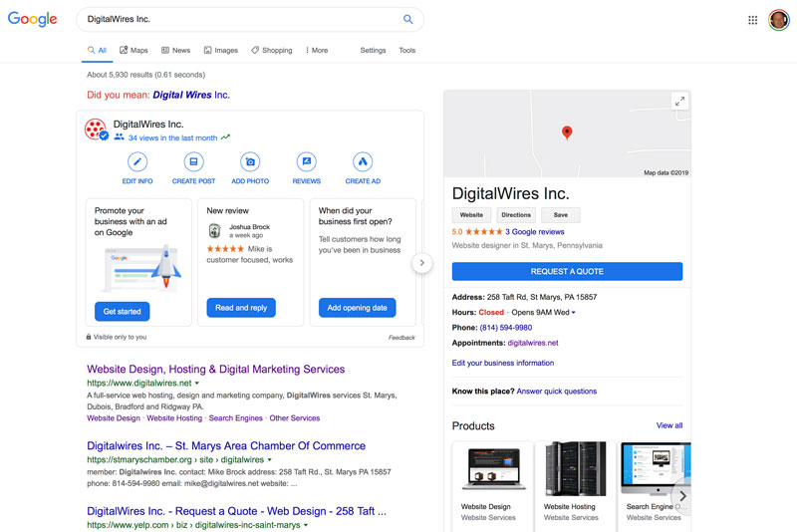Click the Reviews icon
Screen dimensions: 797x532
(x=307, y=161)
